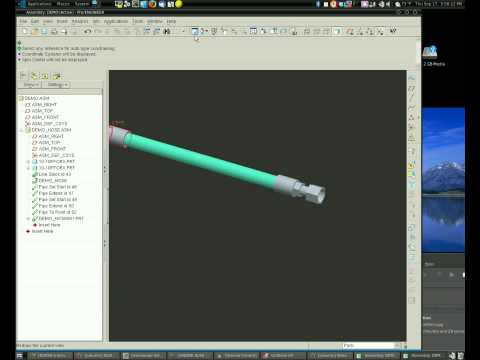Open the File menu
Viewport: 480px width, 360px height.
(23, 21)
